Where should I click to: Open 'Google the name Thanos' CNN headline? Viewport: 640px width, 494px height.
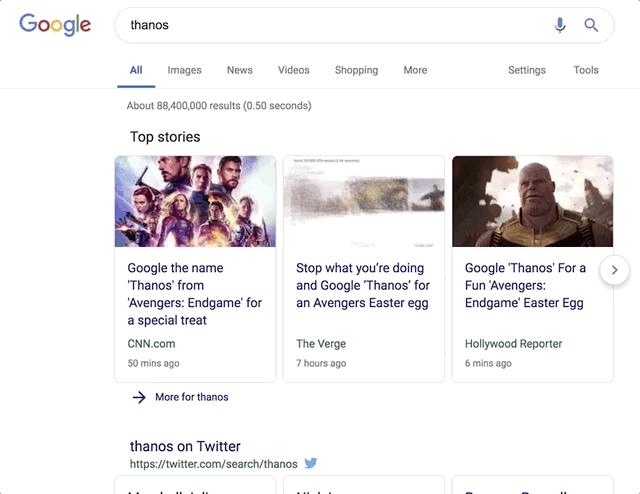[x=195, y=294]
